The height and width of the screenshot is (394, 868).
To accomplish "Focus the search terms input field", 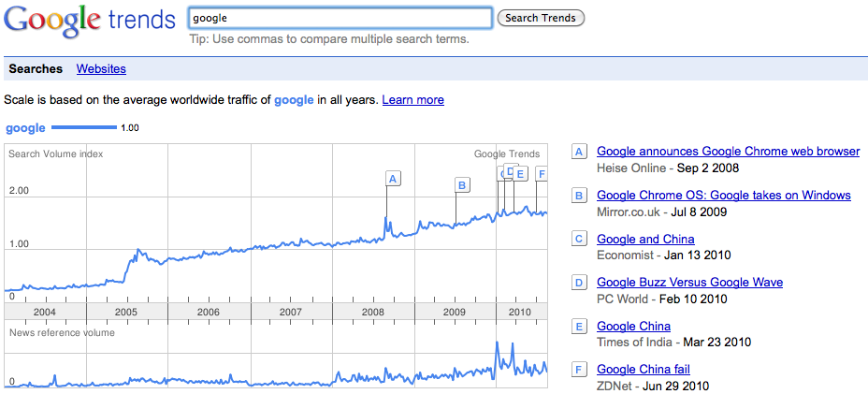I will [340, 18].
